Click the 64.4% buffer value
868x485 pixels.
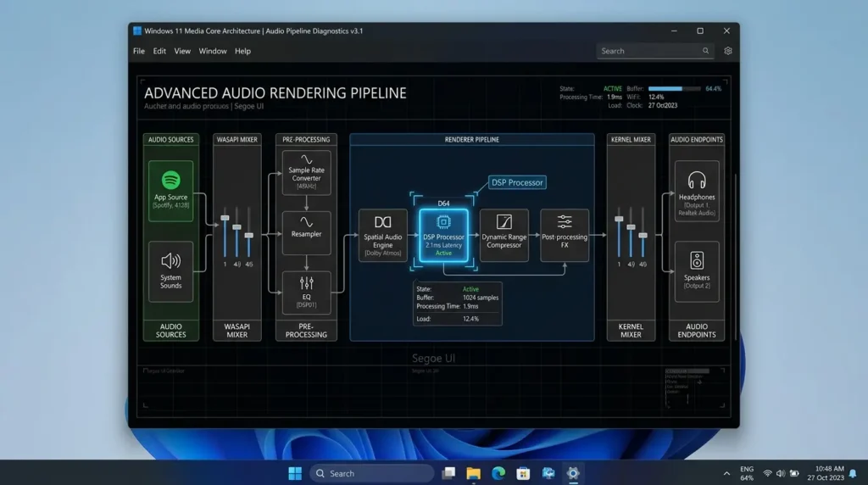tap(713, 88)
